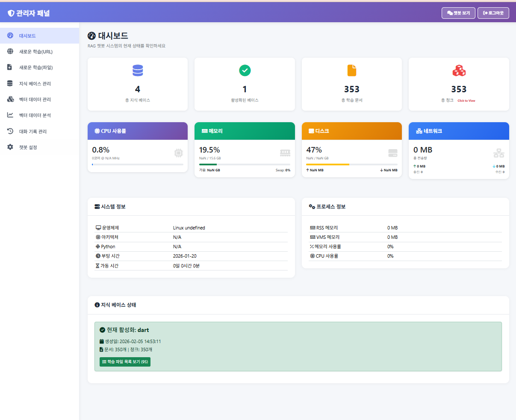Image resolution: width=516 pixels, height=420 pixels.
Task: Click the 19.5% memory value
Action: coord(209,150)
